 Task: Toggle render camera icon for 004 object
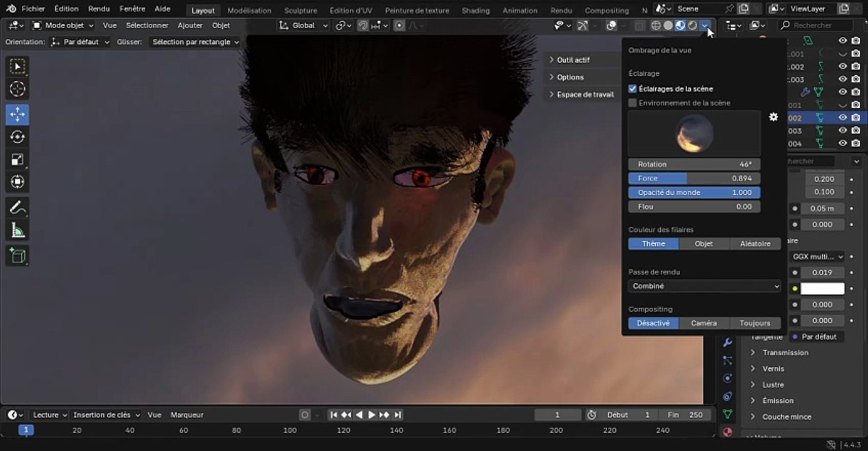[855, 143]
